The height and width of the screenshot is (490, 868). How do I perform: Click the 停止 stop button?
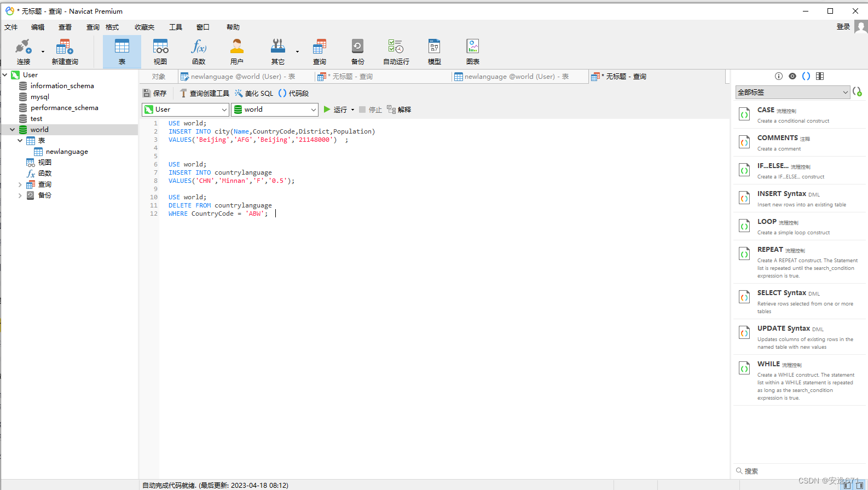(371, 109)
